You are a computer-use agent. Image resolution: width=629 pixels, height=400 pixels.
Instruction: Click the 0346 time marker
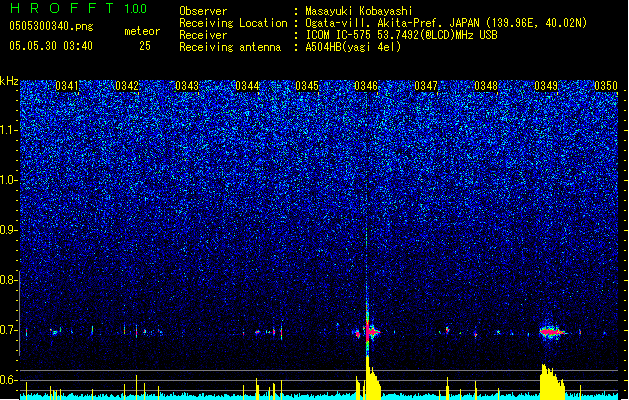(366, 86)
